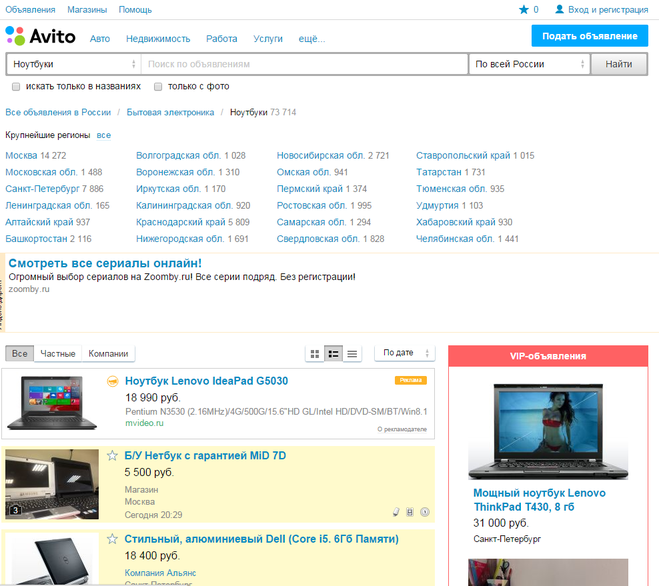Viewport: 659px width, 586px height.
Task: Click the orange badge beside Lenovo IdeaPad G5030
Action: tap(113, 381)
